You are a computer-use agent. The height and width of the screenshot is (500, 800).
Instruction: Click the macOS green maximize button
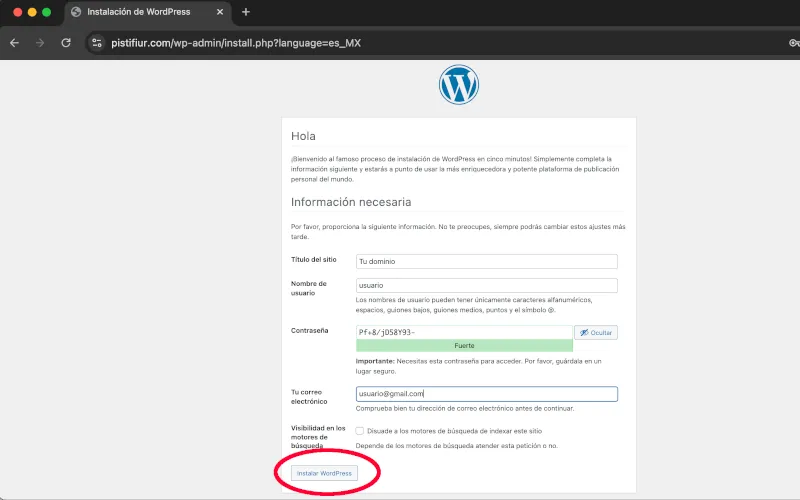coord(46,12)
